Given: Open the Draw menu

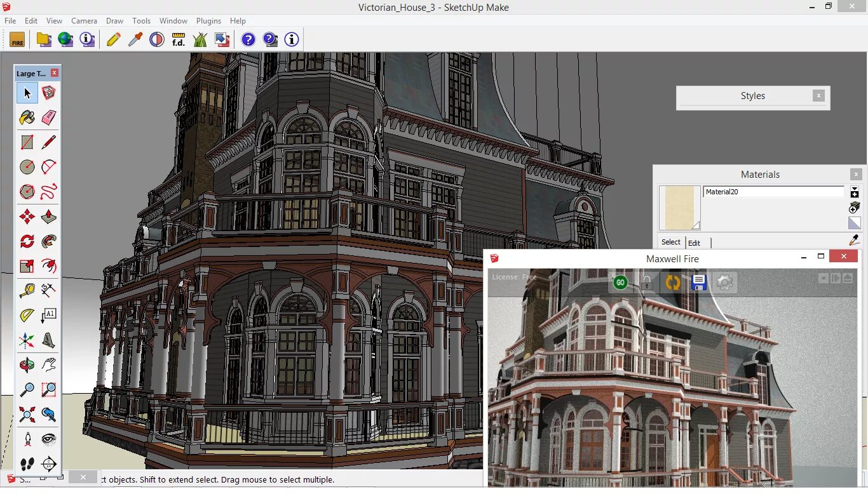Looking at the screenshot, I should (114, 21).
